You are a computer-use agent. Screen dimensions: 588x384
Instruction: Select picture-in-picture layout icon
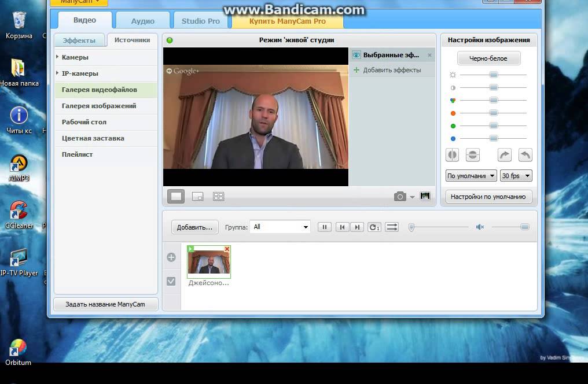[197, 196]
